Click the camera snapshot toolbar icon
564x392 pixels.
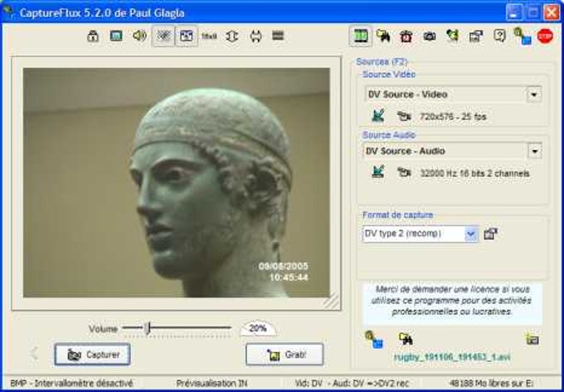point(430,36)
